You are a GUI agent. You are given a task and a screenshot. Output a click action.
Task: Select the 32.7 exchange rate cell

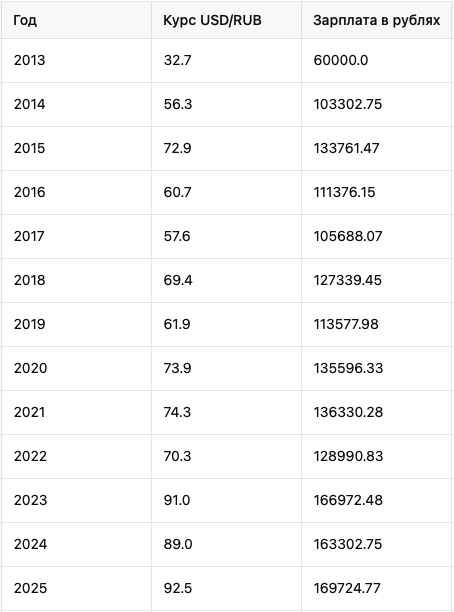226,60
